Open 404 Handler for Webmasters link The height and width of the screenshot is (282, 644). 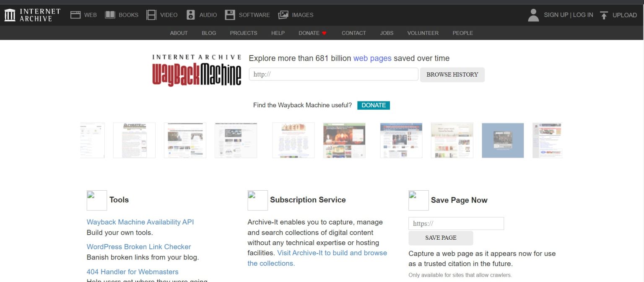coord(132,272)
